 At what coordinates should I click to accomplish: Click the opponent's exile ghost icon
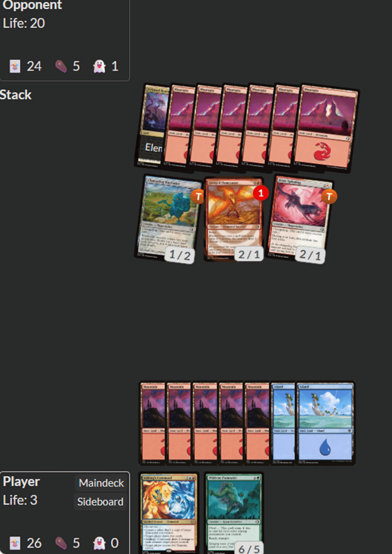pos(99,66)
